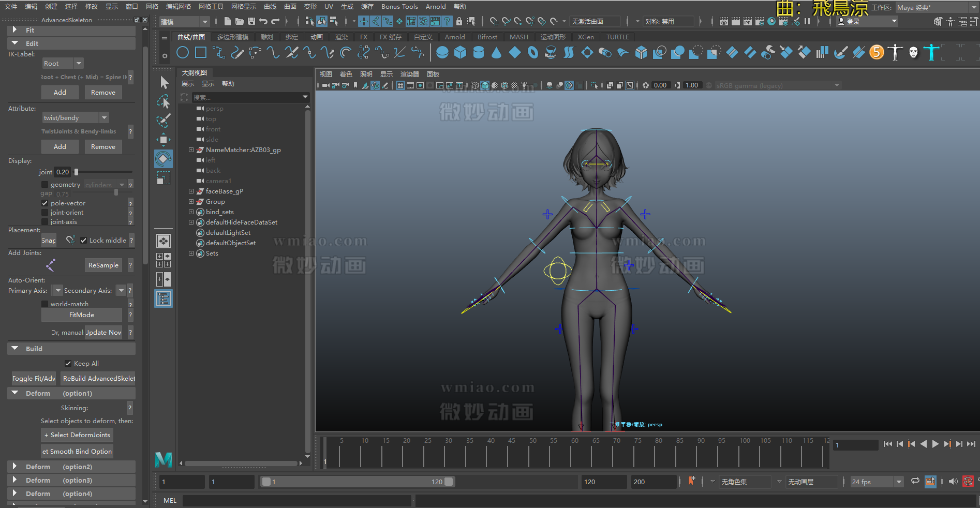
Task: Expand the faceBase_gP outliner node
Action: pos(191,191)
